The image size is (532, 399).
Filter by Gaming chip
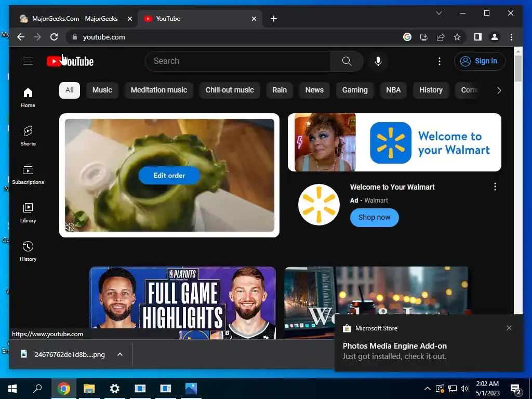coord(355,90)
